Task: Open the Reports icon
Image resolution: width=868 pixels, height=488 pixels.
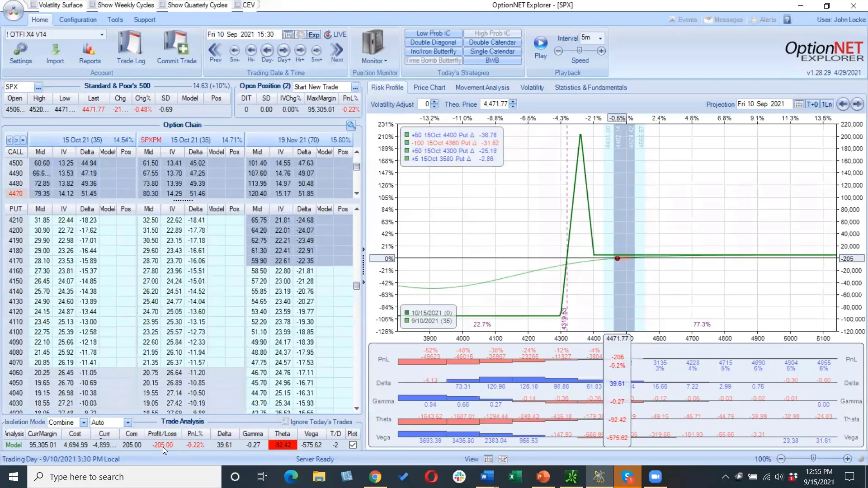Action: tap(90, 53)
